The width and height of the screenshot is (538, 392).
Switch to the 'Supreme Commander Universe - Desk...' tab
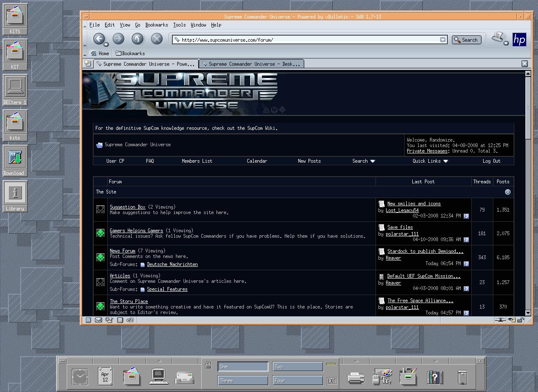(x=251, y=64)
